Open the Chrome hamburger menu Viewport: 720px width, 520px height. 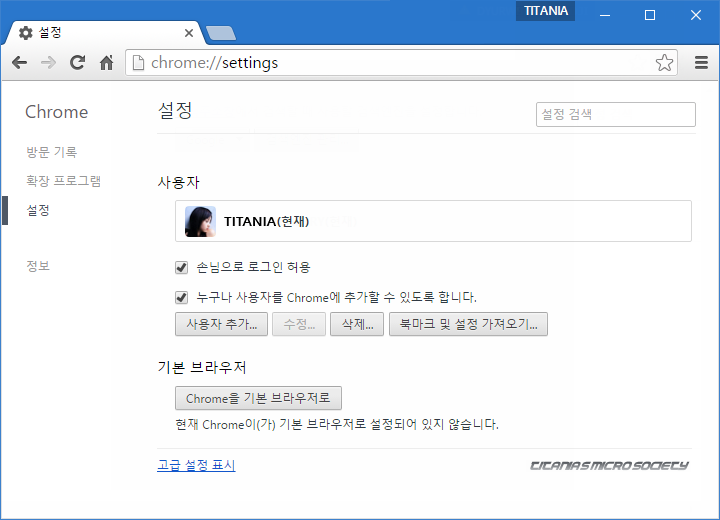701,62
